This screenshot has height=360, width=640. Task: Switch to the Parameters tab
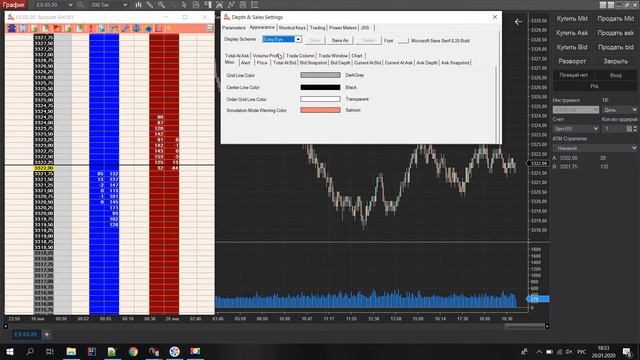(234, 28)
